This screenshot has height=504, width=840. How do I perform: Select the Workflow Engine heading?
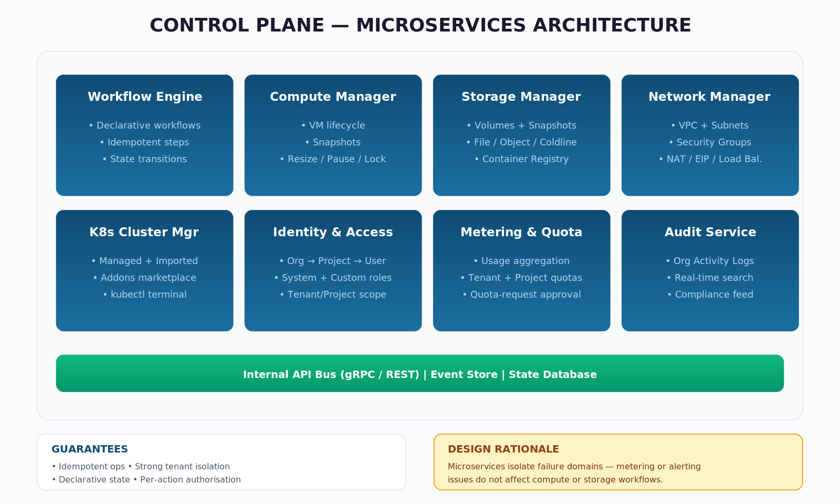(x=145, y=97)
